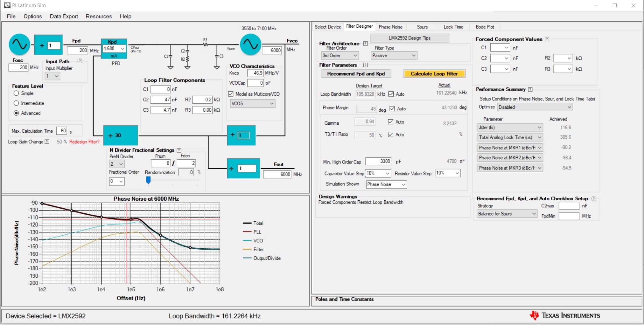The image size is (644, 325).
Task: Click the Fosc frequency input field
Action: pyautogui.click(x=18, y=67)
